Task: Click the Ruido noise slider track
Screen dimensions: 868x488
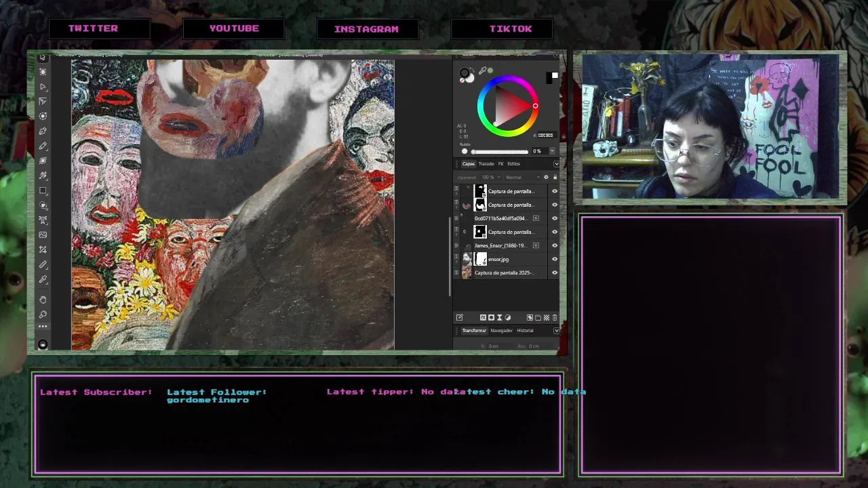Action: [x=500, y=151]
